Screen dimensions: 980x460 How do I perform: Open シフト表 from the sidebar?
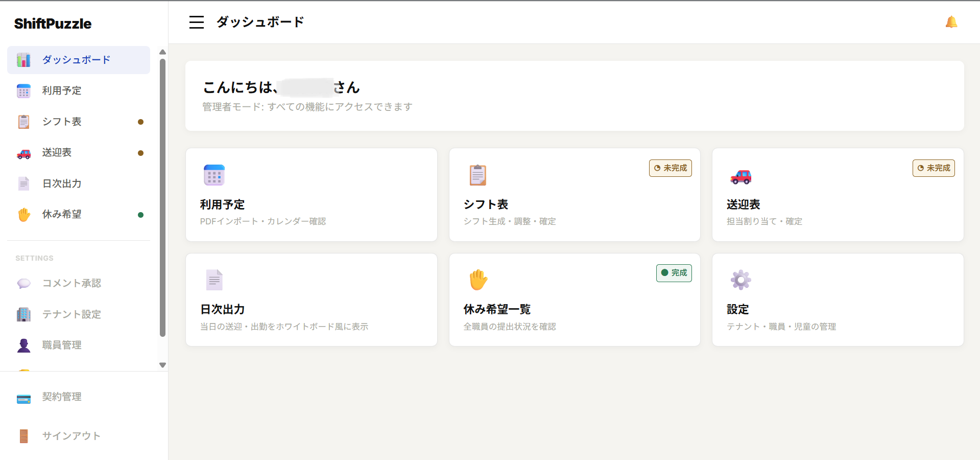point(79,122)
